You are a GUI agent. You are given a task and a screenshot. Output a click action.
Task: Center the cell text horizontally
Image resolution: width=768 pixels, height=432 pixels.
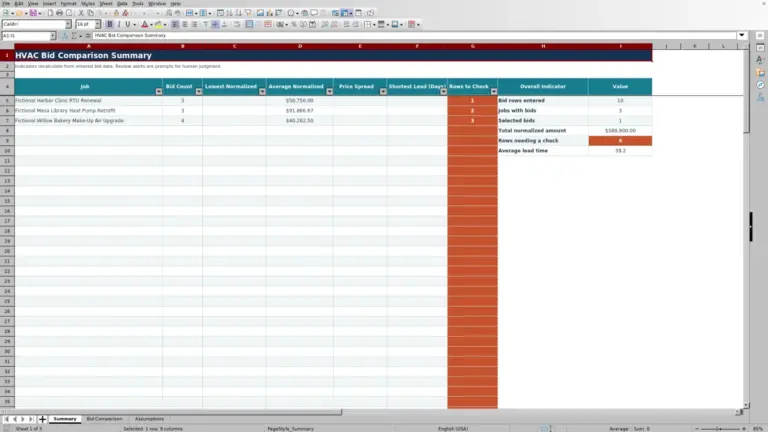tap(185, 24)
